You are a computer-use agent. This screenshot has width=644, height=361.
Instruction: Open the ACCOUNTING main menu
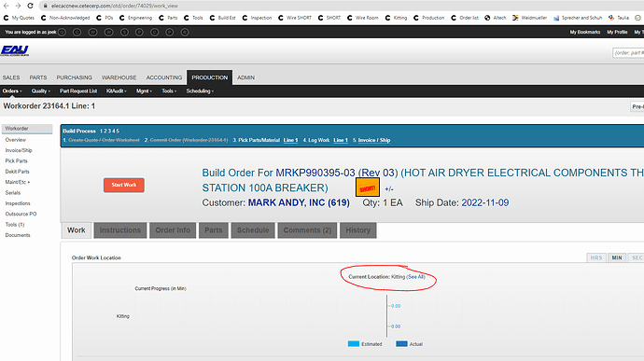coord(164,77)
